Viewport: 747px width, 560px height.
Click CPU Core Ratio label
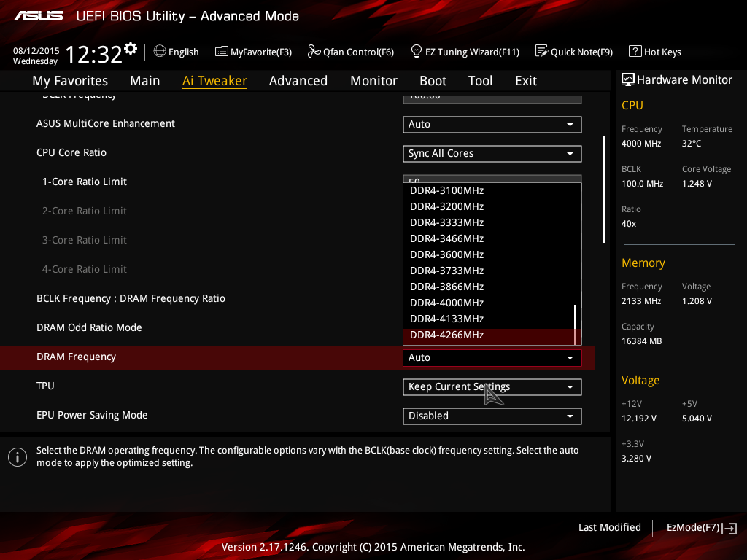[71, 153]
